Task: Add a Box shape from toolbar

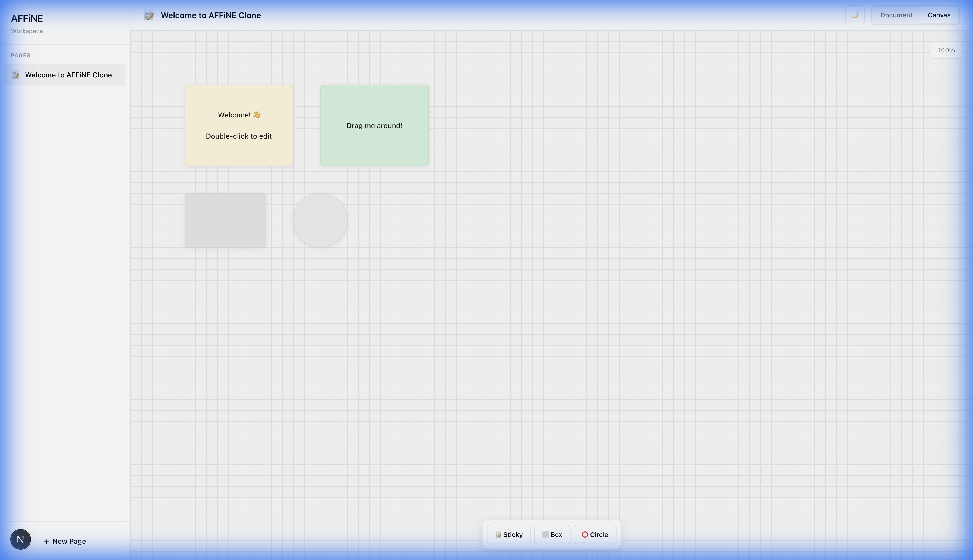Action: click(x=552, y=534)
